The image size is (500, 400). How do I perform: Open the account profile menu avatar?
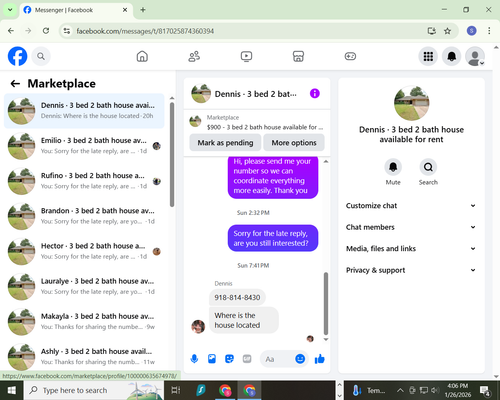click(475, 56)
